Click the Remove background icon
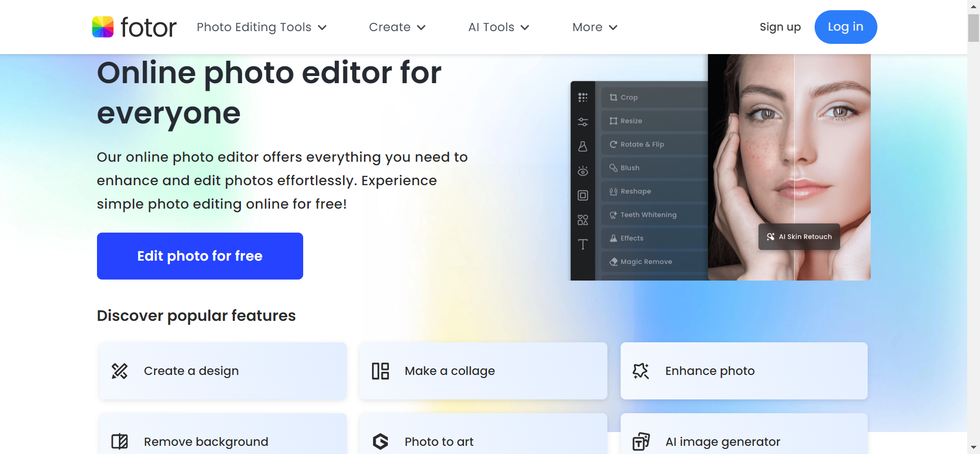The image size is (980, 454). click(x=120, y=441)
